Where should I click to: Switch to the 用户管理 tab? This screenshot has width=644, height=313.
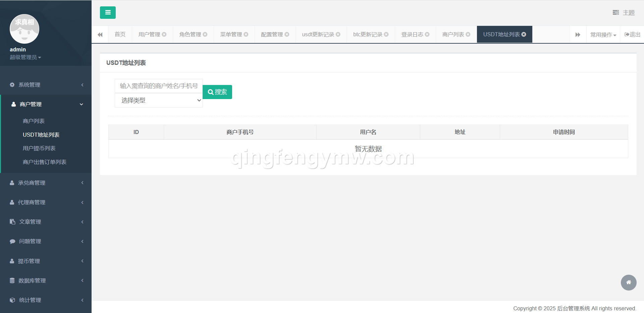pyautogui.click(x=149, y=34)
